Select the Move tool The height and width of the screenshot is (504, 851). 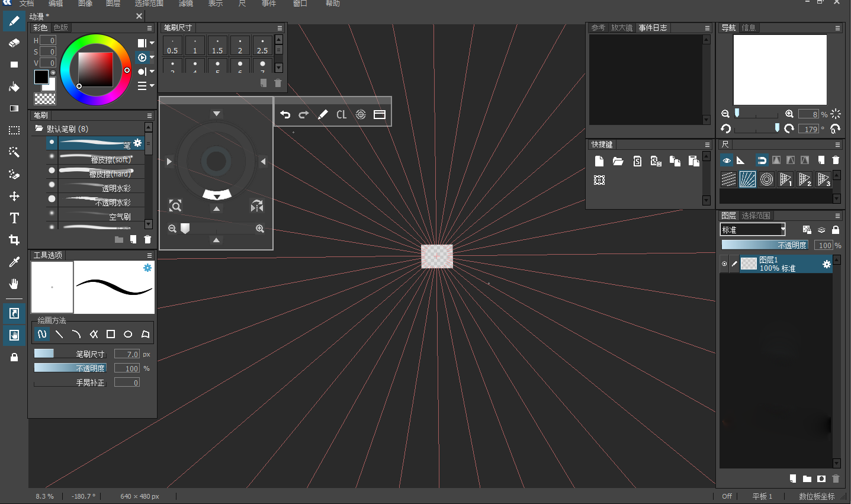(x=14, y=196)
